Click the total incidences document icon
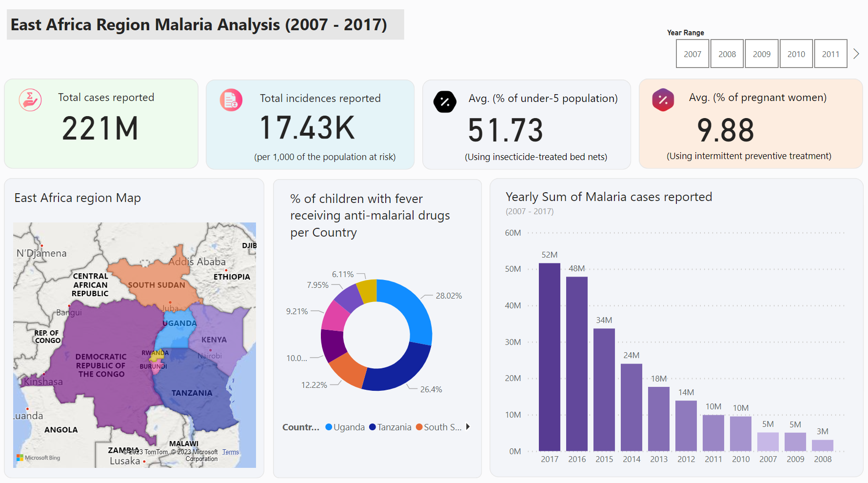 (x=231, y=100)
